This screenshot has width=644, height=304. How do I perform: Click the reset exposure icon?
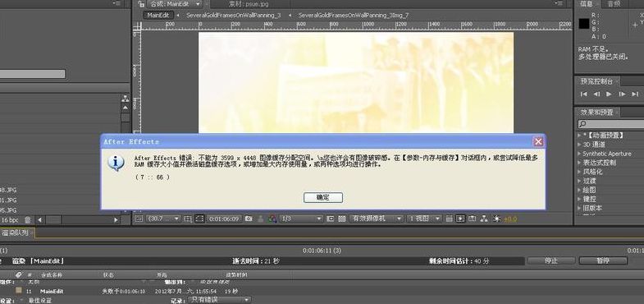[x=496, y=219]
